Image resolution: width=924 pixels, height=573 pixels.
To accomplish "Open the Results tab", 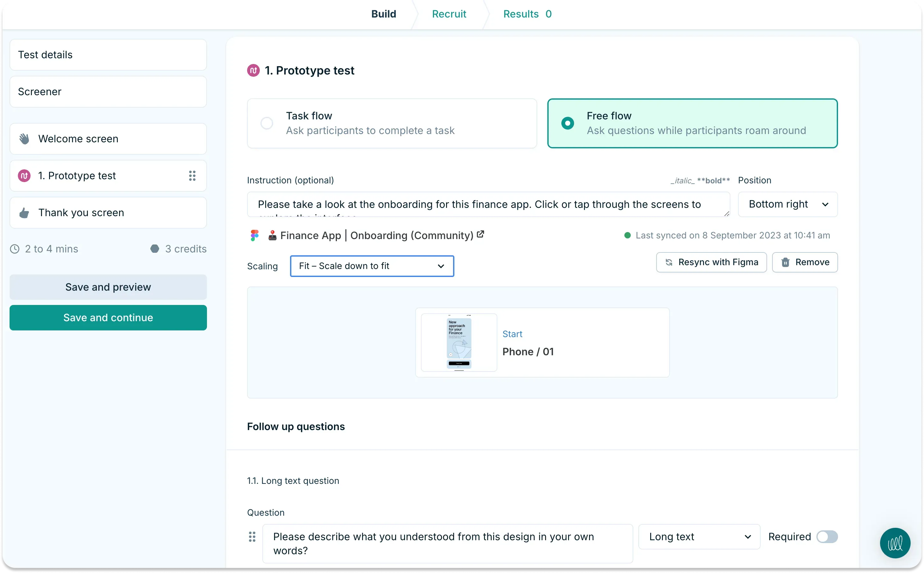I will [x=521, y=14].
